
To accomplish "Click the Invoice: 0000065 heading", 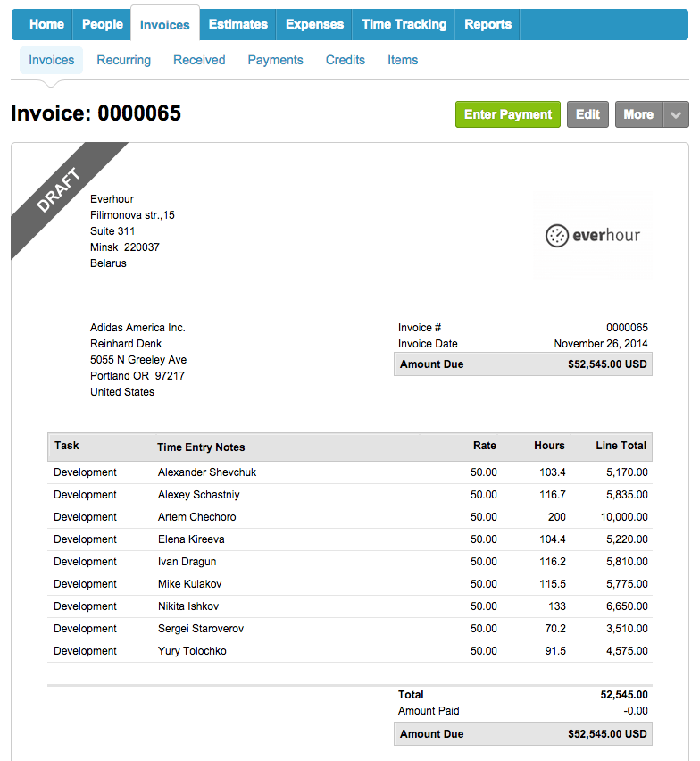I will [x=96, y=113].
